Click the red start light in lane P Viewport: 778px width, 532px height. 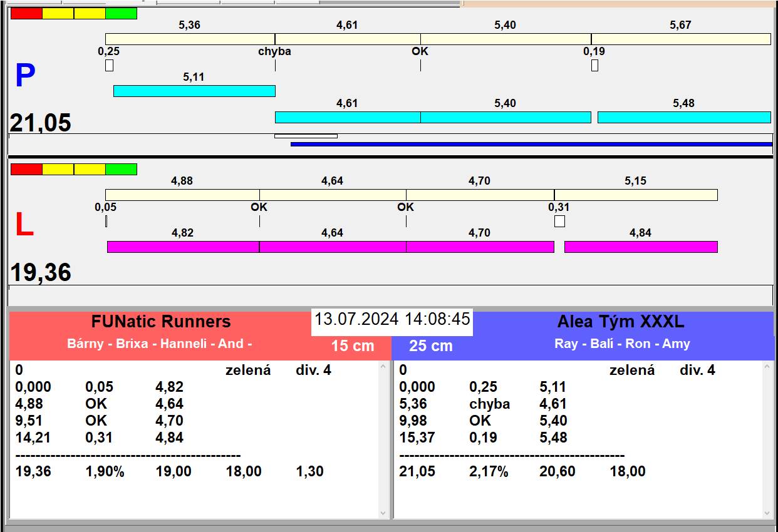coord(26,13)
